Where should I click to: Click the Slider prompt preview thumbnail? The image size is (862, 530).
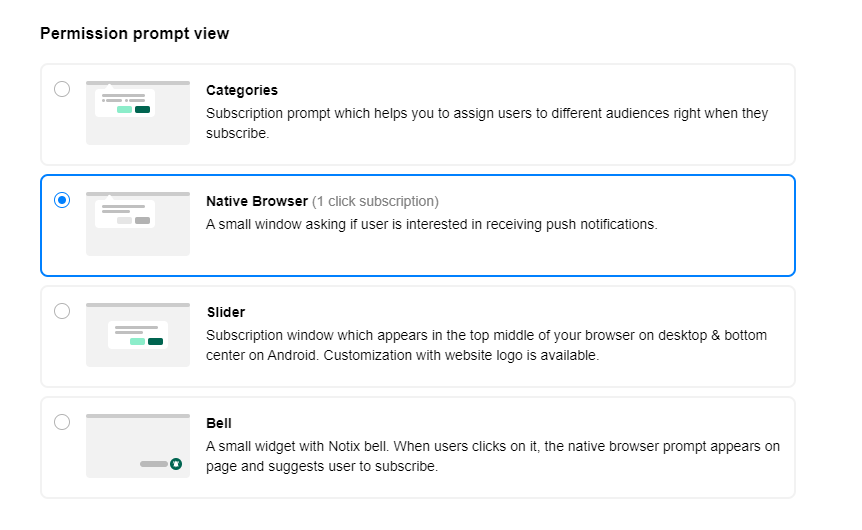click(138, 335)
